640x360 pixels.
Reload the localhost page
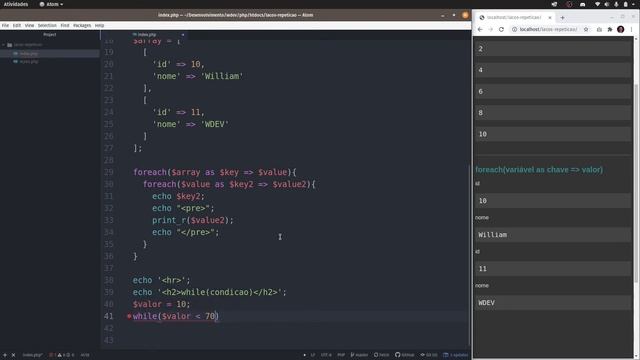click(501, 29)
